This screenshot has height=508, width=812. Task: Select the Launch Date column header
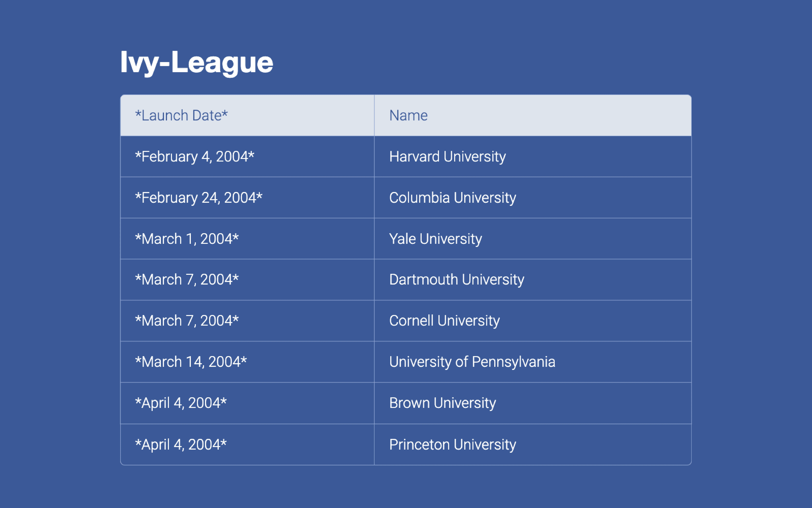[181, 116]
